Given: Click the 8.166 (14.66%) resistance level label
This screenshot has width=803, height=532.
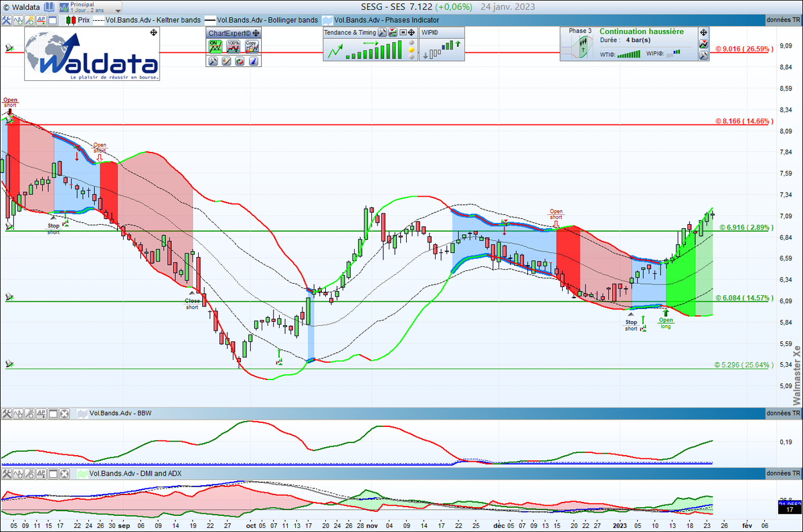Looking at the screenshot, I should point(744,121).
